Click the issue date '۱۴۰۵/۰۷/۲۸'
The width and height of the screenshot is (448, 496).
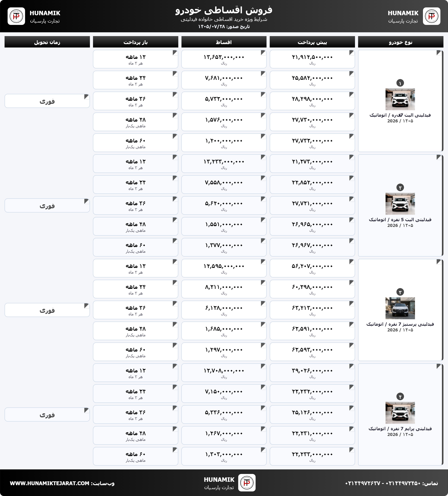pos(212,27)
